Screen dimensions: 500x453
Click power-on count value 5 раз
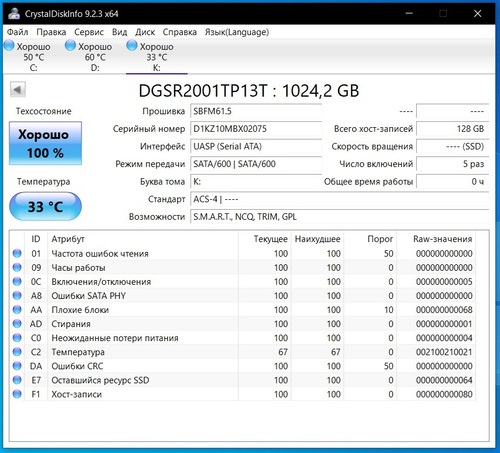point(452,164)
